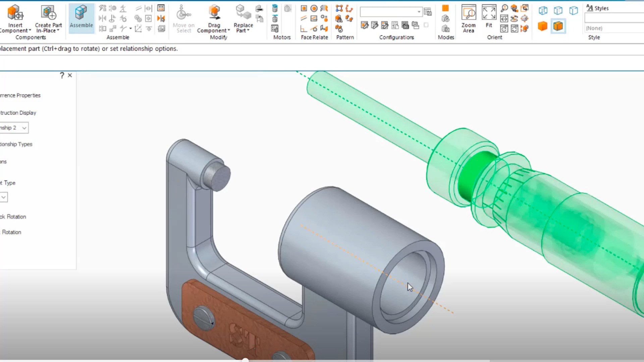Screen dimensions: 644x362
Task: Toggle Construction Display in side panel
Action: 18,113
